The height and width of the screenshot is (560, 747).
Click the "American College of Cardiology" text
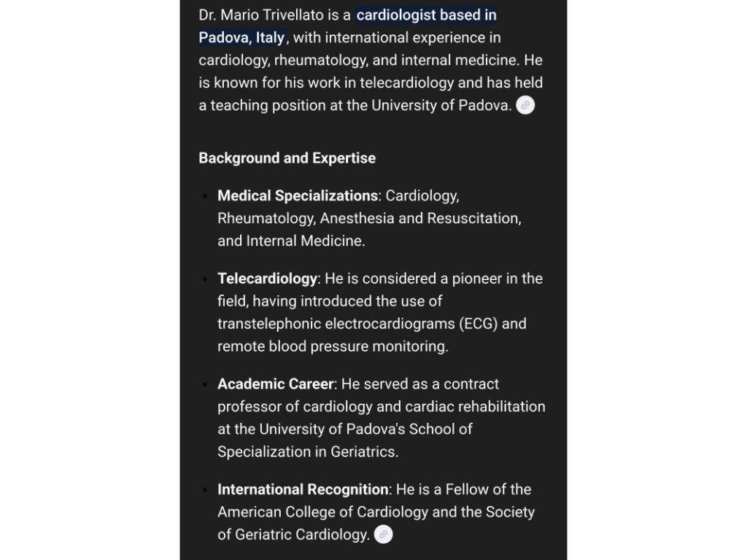coord(322,512)
